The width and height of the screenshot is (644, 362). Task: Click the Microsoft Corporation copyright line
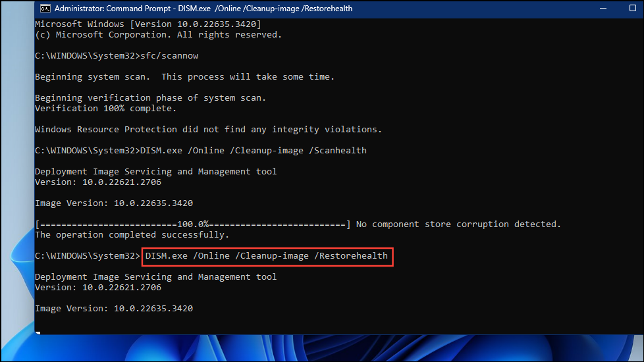click(158, 34)
